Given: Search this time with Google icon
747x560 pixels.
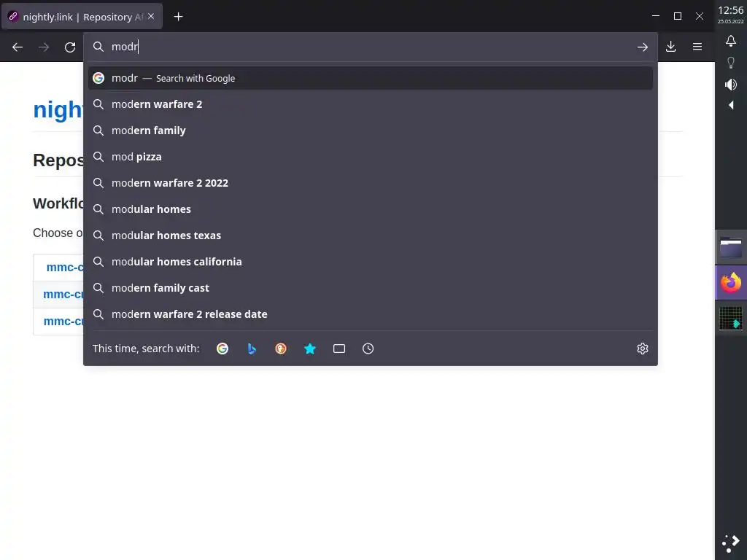Looking at the screenshot, I should pos(222,349).
